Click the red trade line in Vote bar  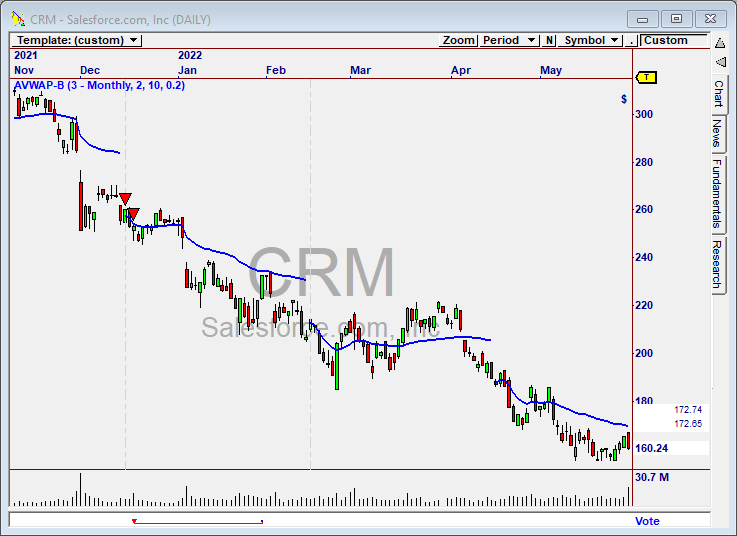[x=197, y=521]
